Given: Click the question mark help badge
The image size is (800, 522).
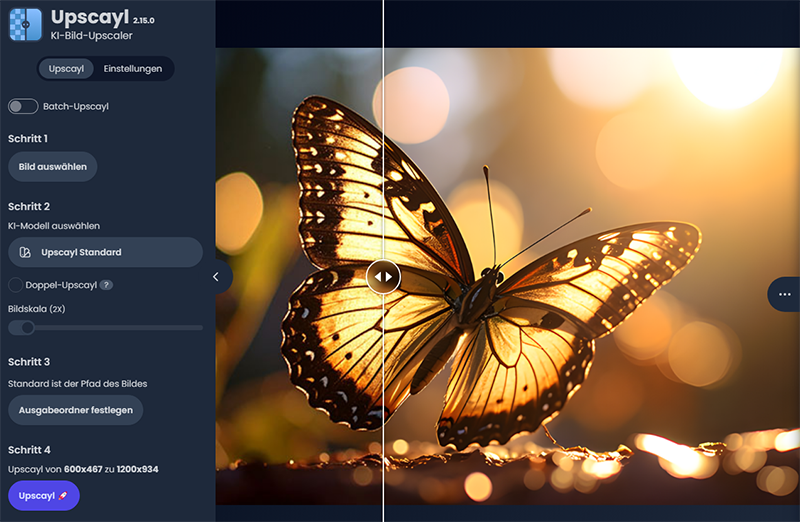Looking at the screenshot, I should (106, 285).
